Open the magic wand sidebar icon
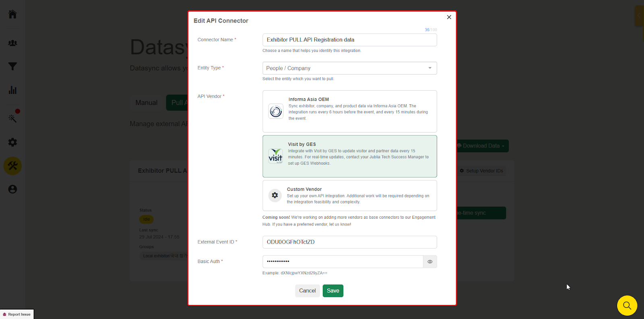The width and height of the screenshot is (644, 319). [12, 118]
